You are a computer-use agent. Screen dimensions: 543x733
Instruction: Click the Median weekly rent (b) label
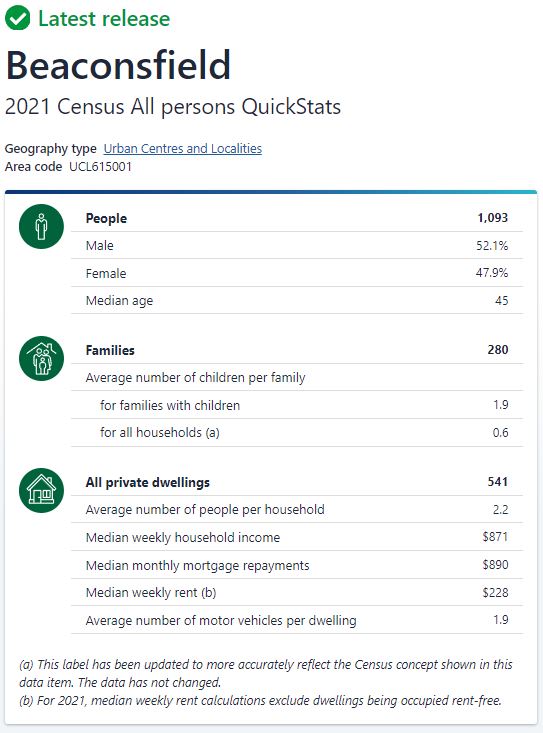tap(151, 593)
